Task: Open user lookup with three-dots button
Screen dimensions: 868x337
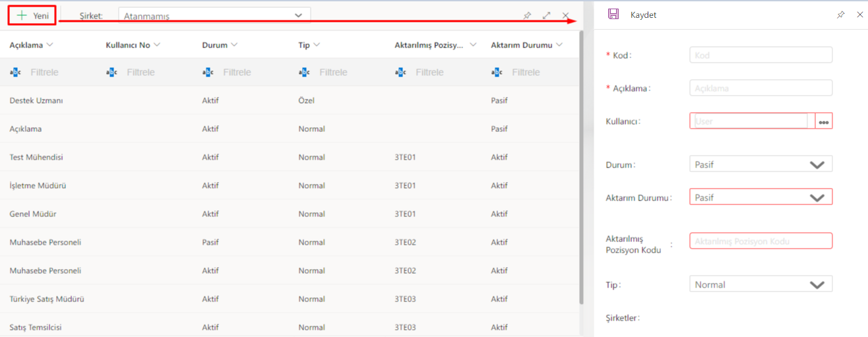Action: point(824,121)
